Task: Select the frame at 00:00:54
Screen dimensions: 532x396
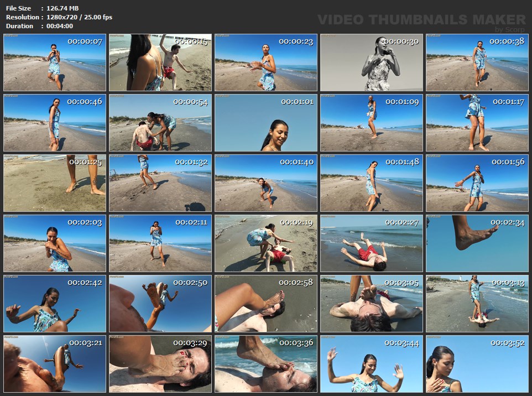Action: click(160, 122)
